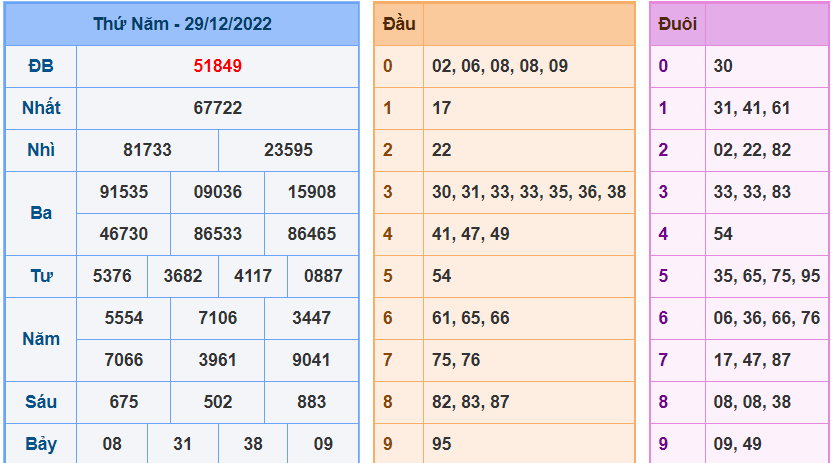Click the 'Nhất' row label
The image size is (831, 463).
click(x=41, y=108)
